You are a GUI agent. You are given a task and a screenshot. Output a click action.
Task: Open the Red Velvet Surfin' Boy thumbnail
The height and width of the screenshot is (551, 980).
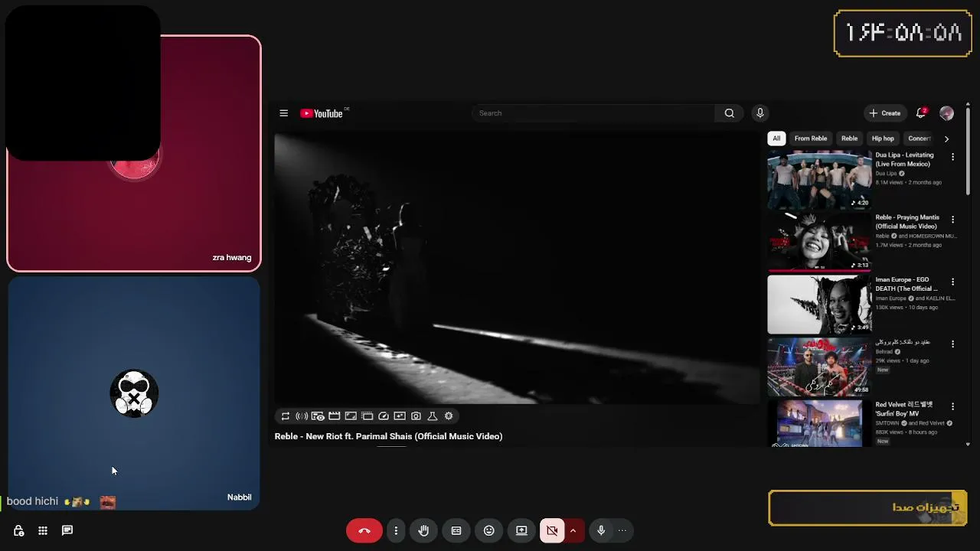pos(819,422)
